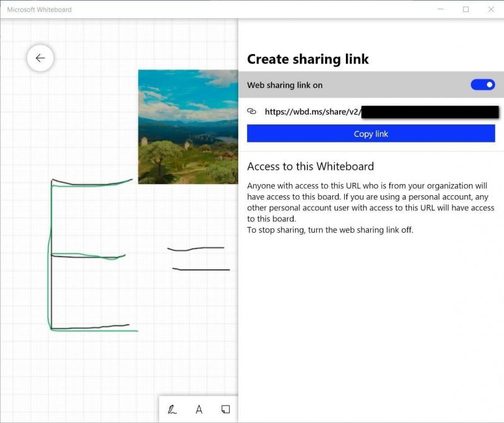This screenshot has width=504, height=423.
Task: Close the Microsoft Whiteboard window
Action: click(492, 9)
